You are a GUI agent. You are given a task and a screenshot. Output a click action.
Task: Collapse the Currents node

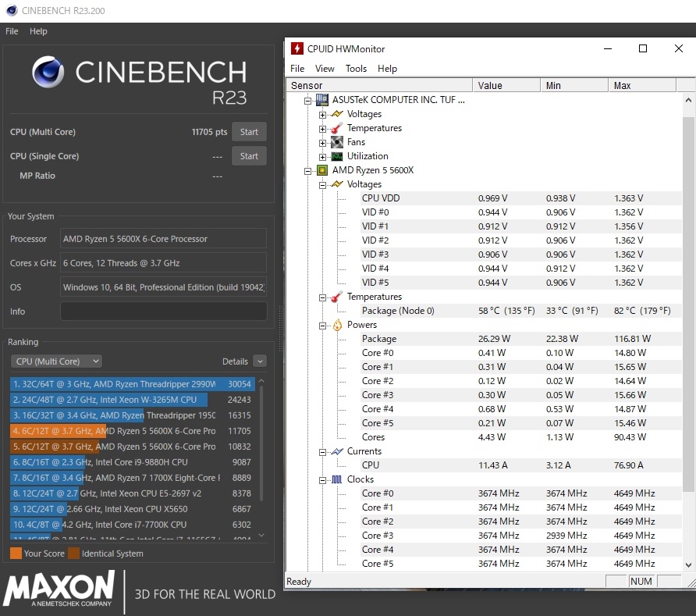[323, 452]
